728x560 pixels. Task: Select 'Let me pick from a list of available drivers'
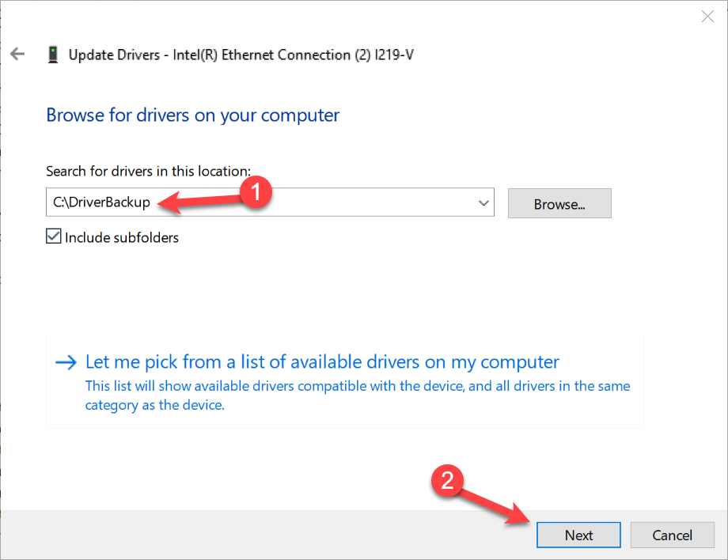click(321, 361)
